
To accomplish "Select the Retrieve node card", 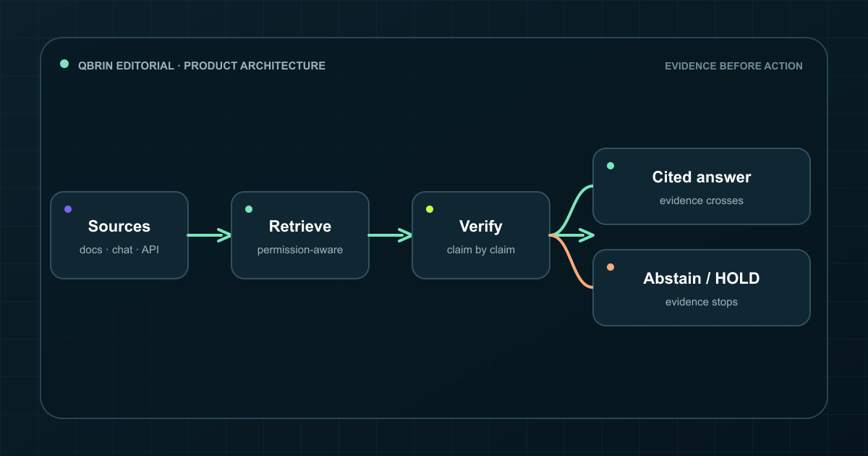I will click(x=300, y=235).
